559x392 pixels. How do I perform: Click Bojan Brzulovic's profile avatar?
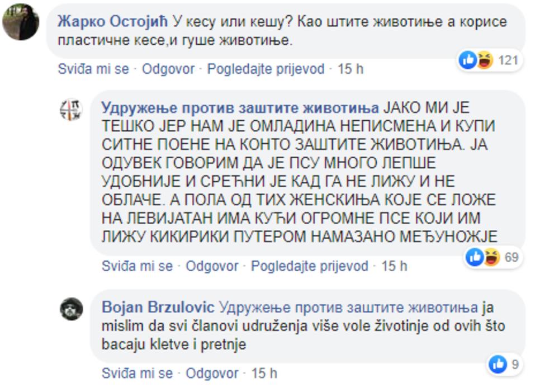tap(72, 309)
